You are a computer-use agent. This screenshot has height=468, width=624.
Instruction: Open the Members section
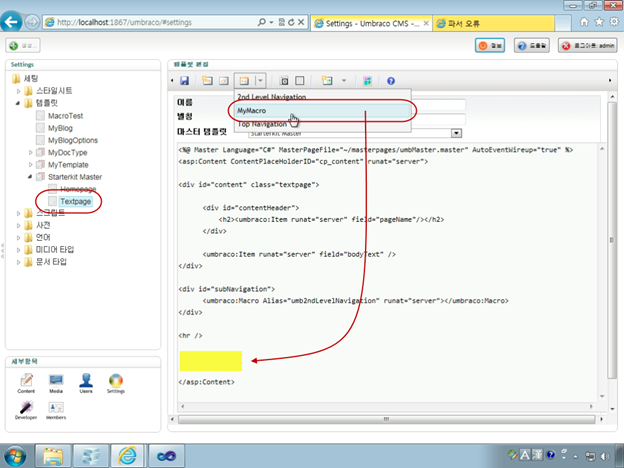(56, 410)
